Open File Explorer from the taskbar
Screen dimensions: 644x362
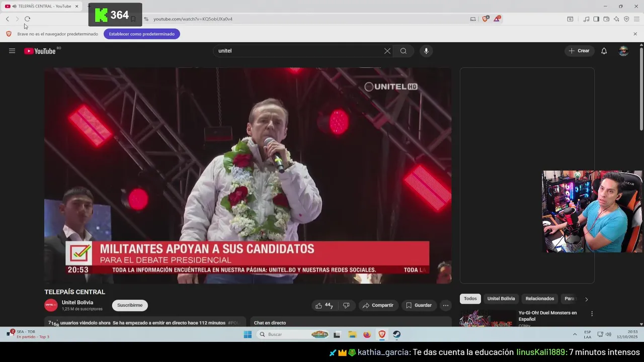(352, 334)
